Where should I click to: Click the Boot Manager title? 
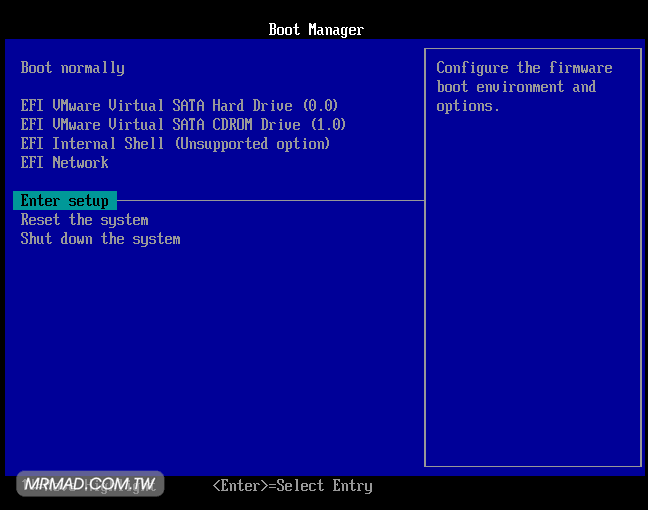[316, 30]
